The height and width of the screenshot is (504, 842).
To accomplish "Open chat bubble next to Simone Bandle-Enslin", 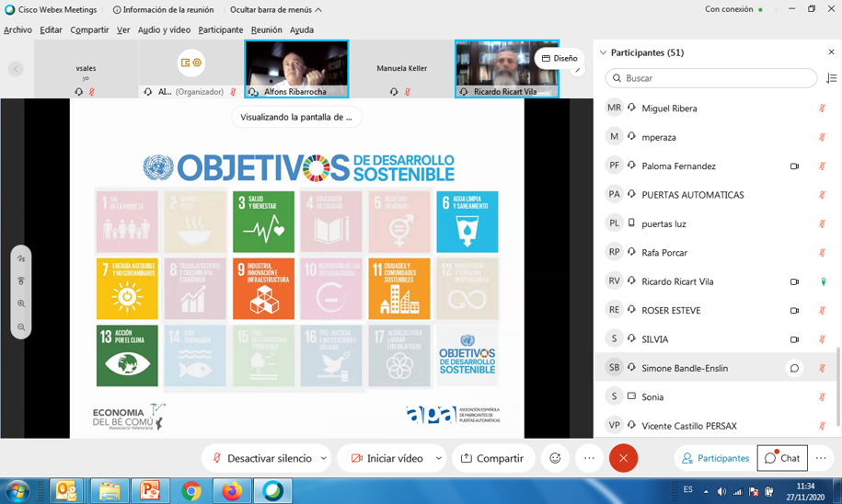I will pos(793,368).
